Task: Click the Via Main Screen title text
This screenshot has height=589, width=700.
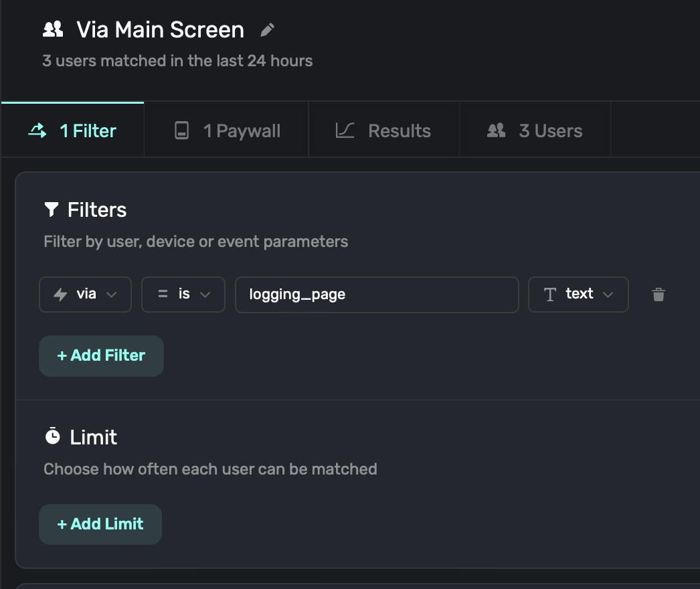Action: (x=160, y=30)
